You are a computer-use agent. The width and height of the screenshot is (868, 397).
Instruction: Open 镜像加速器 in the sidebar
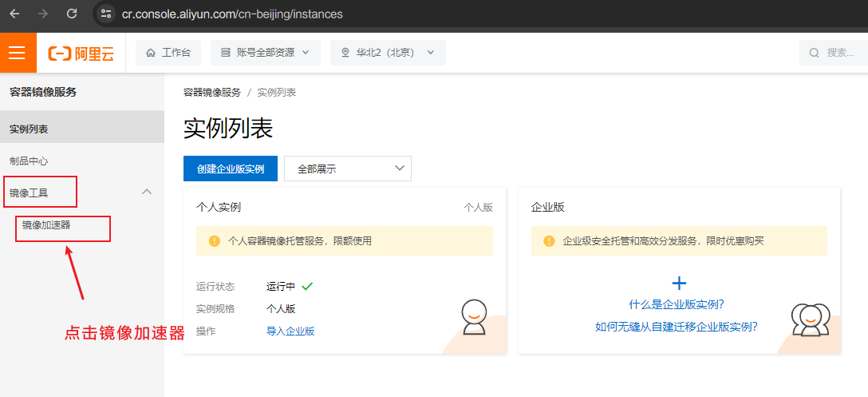pyautogui.click(x=46, y=225)
